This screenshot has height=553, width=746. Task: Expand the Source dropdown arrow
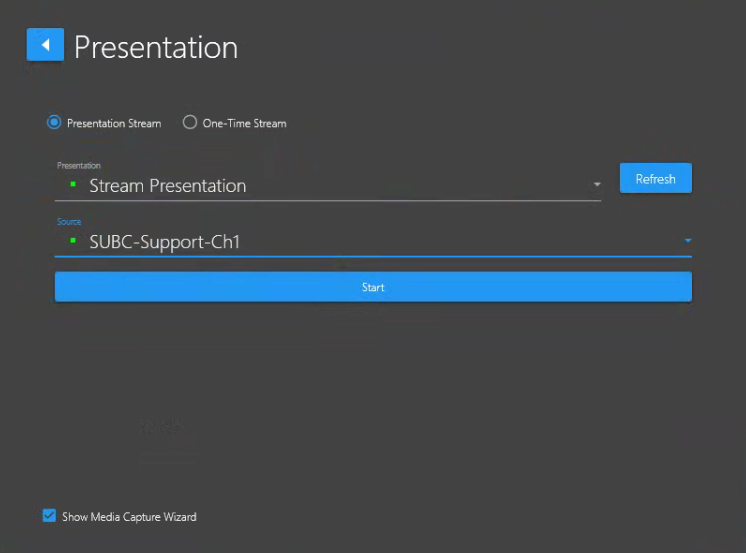tap(687, 241)
